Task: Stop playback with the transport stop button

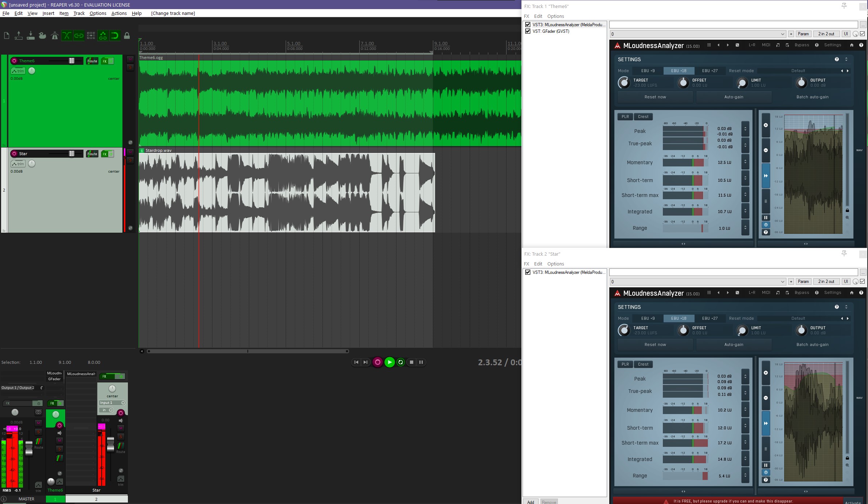Action: click(x=411, y=362)
